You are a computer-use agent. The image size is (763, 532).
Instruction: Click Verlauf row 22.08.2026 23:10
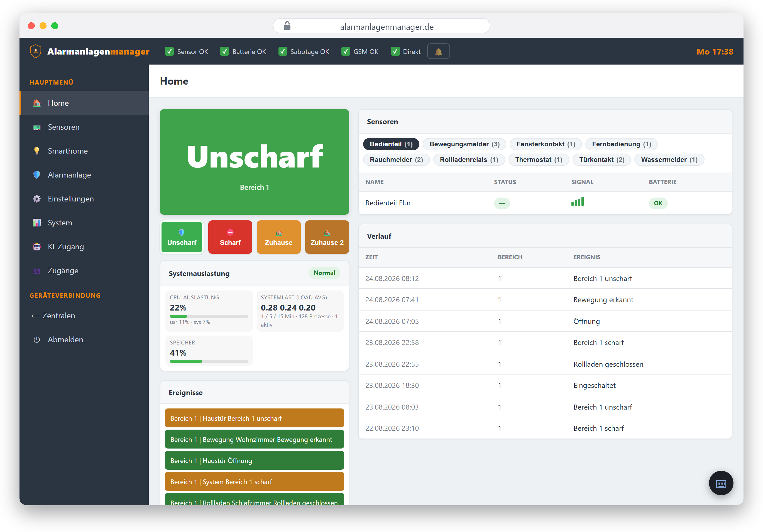(545, 428)
